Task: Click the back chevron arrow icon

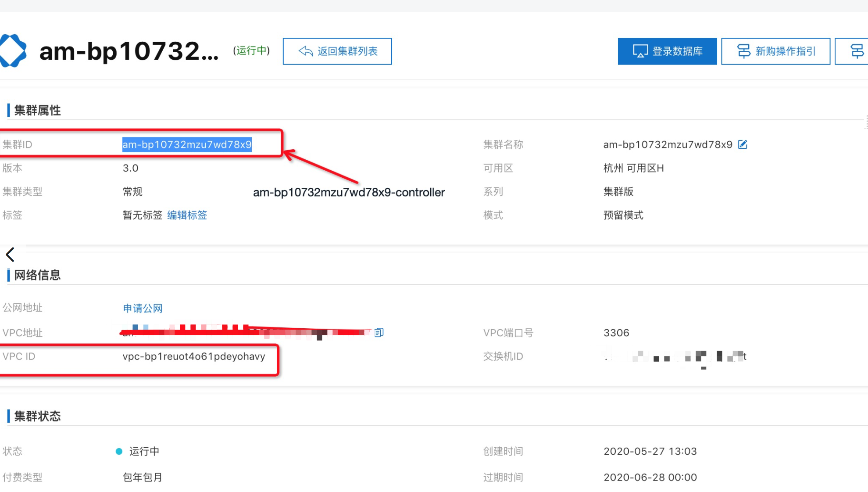Action: point(11,255)
